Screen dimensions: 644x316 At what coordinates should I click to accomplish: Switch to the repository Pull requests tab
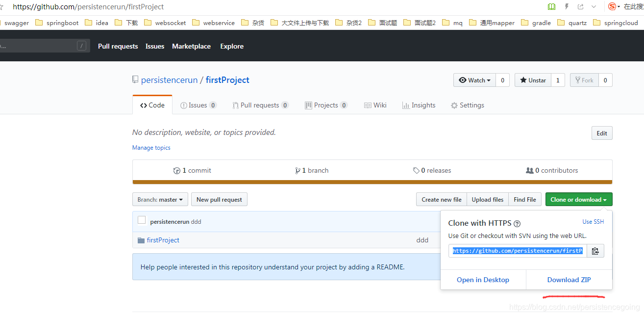261,105
